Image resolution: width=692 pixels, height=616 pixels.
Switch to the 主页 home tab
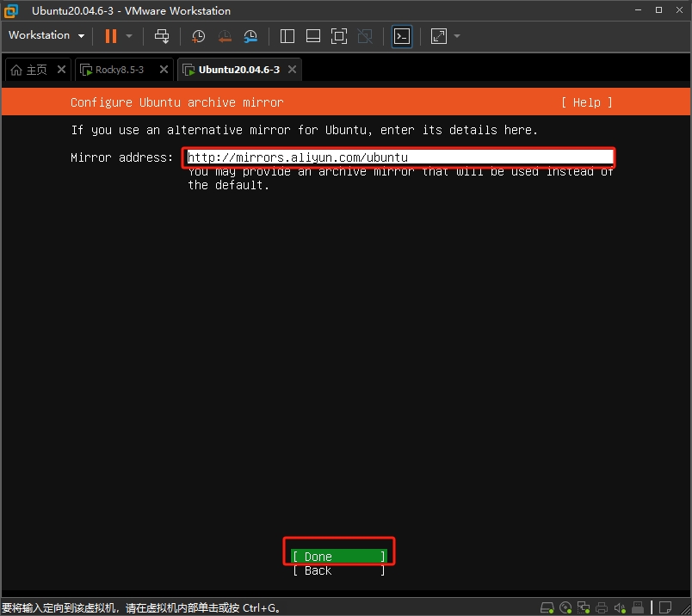(x=29, y=70)
